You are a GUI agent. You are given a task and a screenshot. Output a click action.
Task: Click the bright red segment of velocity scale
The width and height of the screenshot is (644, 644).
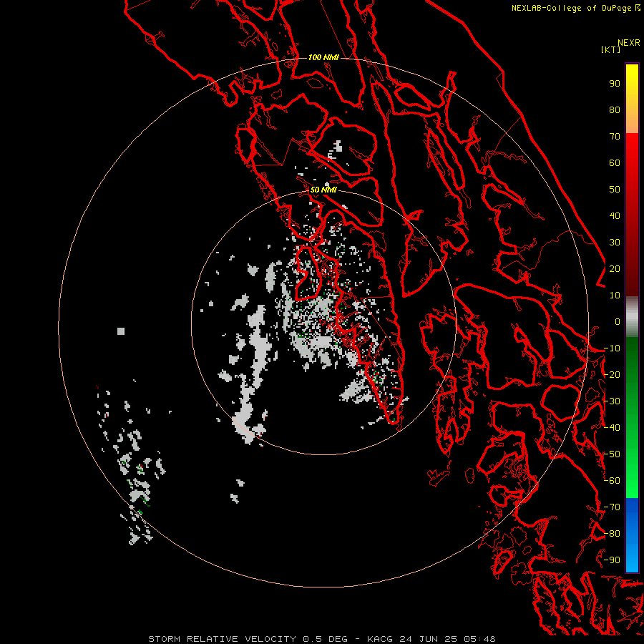(x=632, y=160)
